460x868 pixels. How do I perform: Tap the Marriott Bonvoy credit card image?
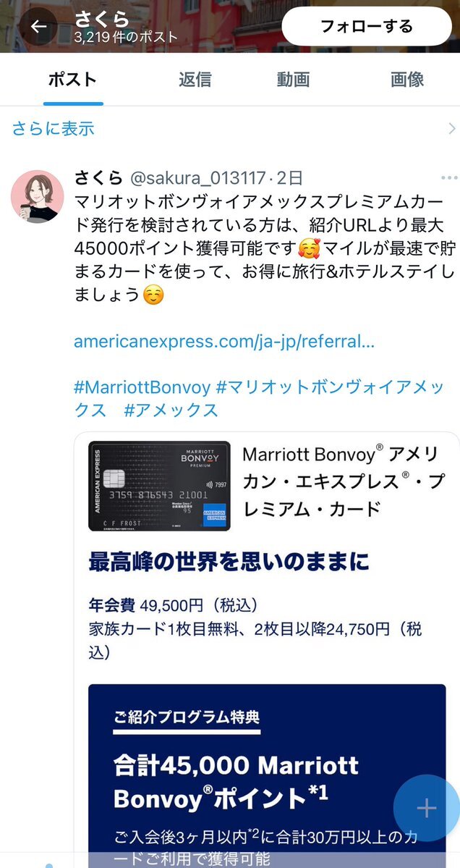[x=159, y=486]
